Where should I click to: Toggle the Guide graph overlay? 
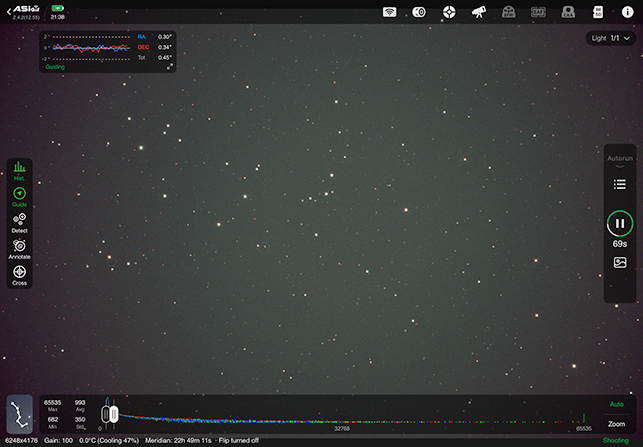click(19, 195)
